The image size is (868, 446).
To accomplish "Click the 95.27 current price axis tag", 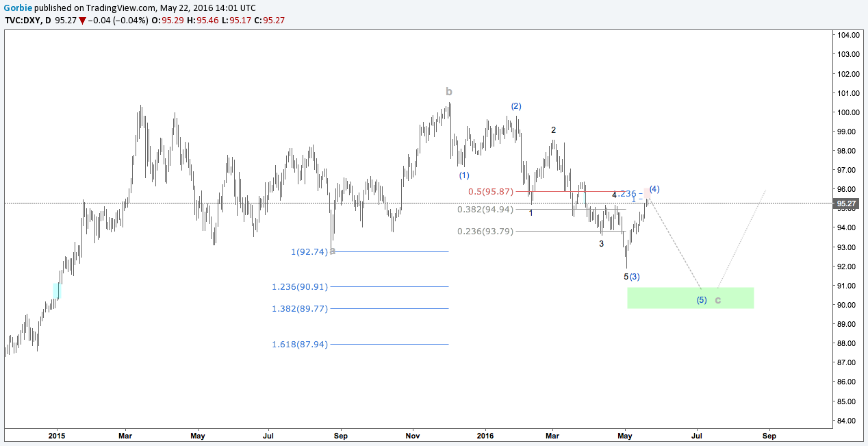I will (x=845, y=203).
